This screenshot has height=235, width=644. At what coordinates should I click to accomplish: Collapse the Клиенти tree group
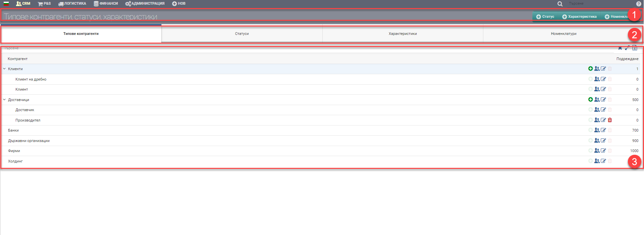click(4, 69)
